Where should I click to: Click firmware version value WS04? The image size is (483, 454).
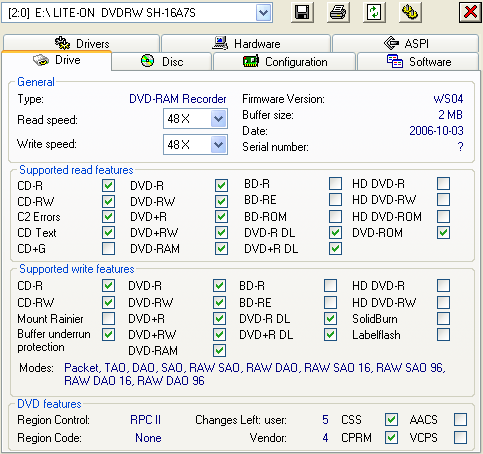pyautogui.click(x=448, y=99)
